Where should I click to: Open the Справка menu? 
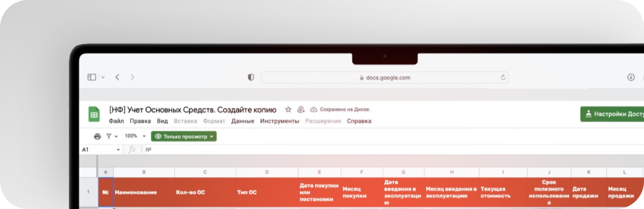[x=359, y=121]
